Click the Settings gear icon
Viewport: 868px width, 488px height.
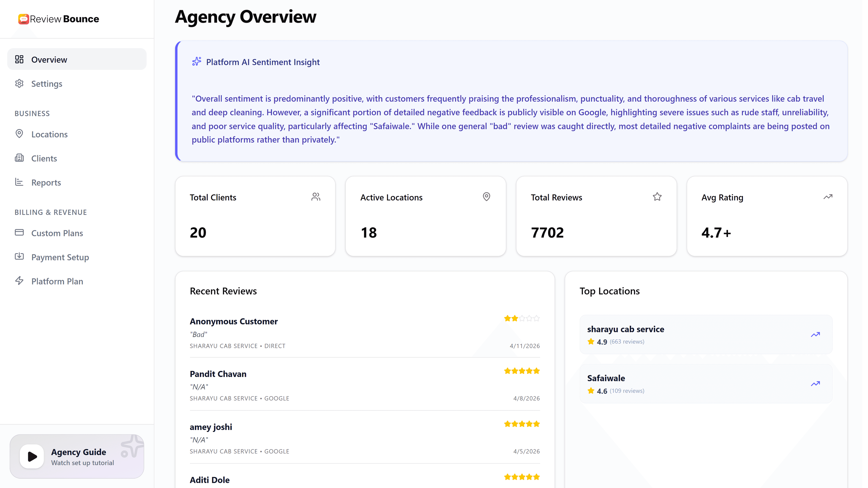(x=19, y=83)
